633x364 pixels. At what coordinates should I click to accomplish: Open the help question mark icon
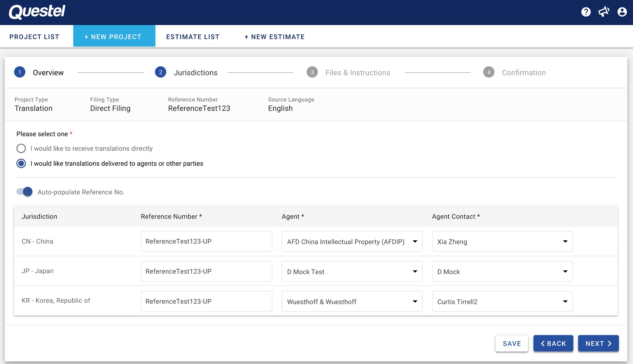tap(586, 12)
